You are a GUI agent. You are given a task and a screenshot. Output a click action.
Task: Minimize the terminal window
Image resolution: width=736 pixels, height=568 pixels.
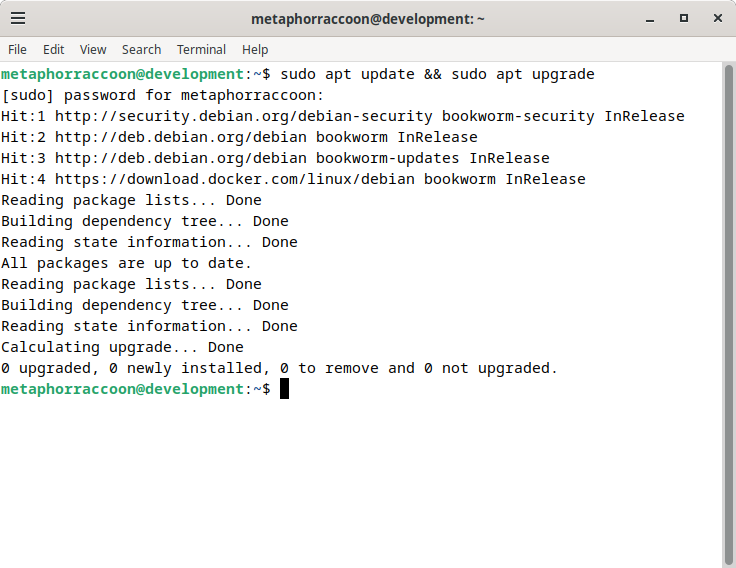coord(650,19)
